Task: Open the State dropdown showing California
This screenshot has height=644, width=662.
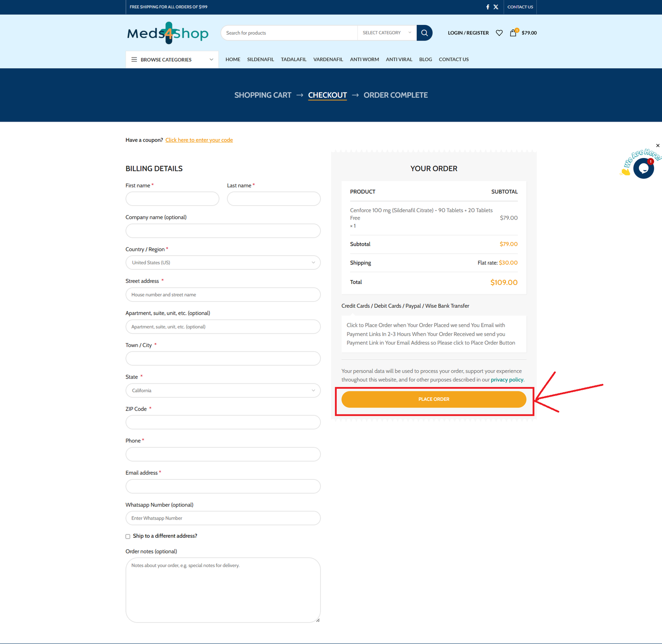Action: pos(223,390)
